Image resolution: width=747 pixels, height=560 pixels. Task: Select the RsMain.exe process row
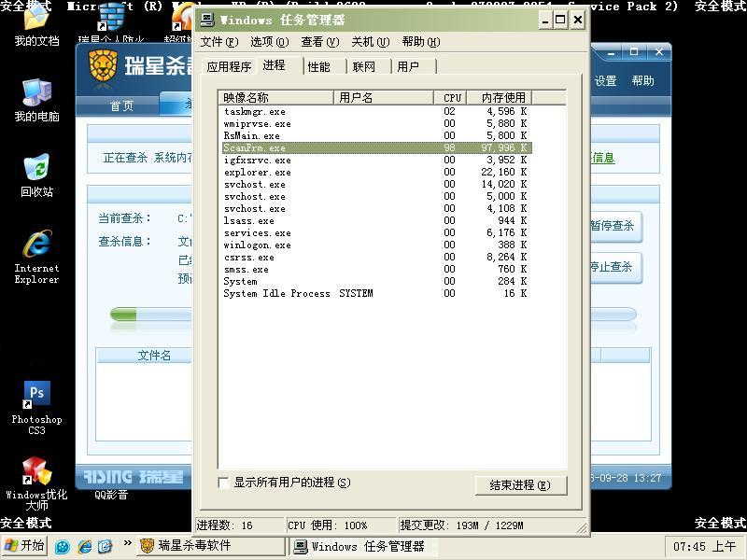point(376,135)
